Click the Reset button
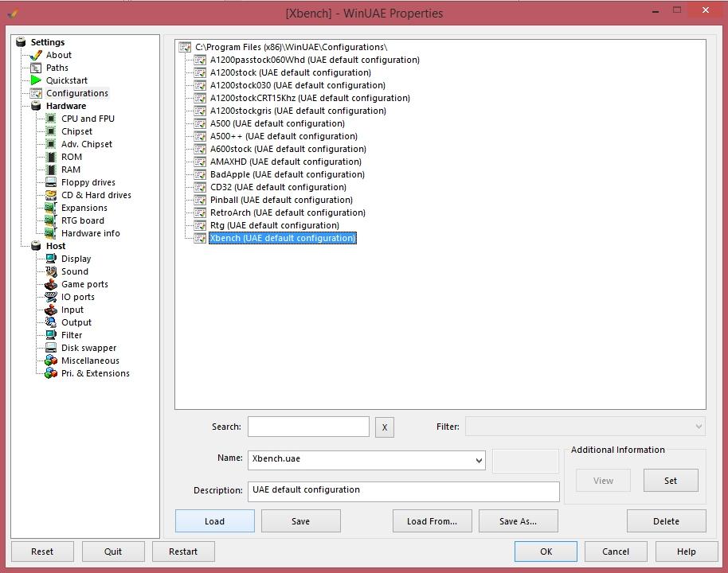 coord(42,552)
